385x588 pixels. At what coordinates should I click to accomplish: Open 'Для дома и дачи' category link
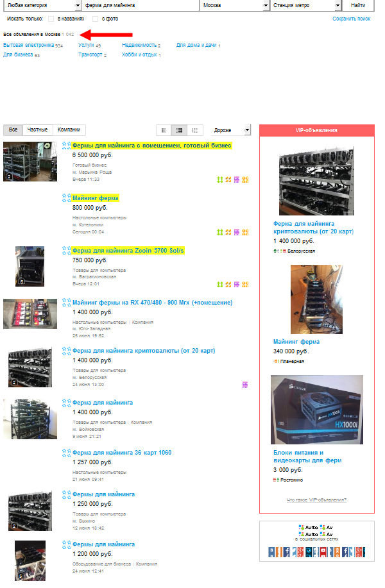pyautogui.click(x=196, y=45)
